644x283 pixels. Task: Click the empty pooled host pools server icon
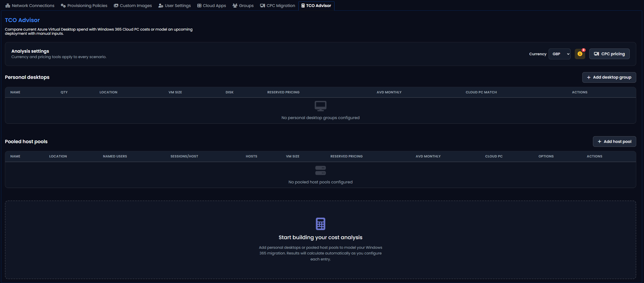[320, 170]
